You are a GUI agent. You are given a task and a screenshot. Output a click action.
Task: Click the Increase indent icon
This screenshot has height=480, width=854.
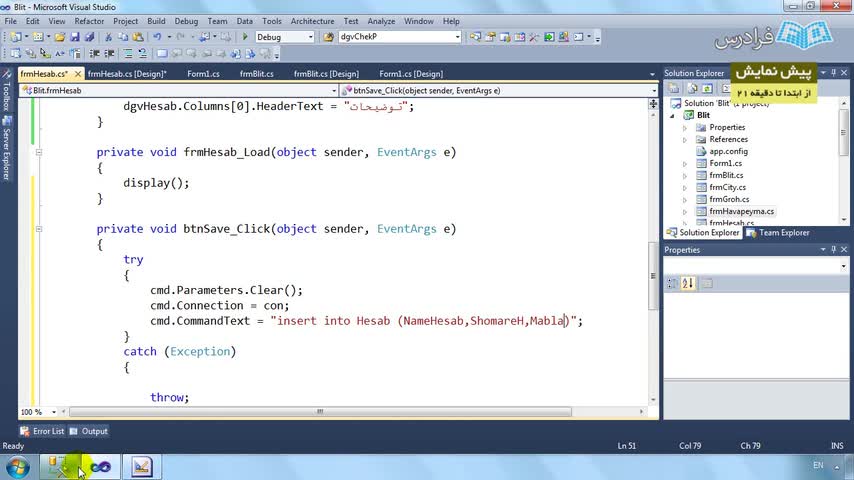pyautogui.click(x=109, y=53)
